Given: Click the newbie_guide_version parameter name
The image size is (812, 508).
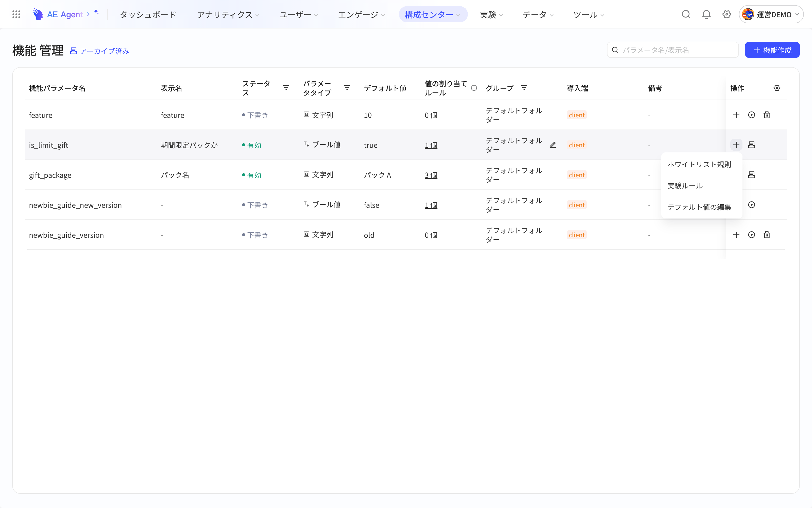Looking at the screenshot, I should 66,235.
